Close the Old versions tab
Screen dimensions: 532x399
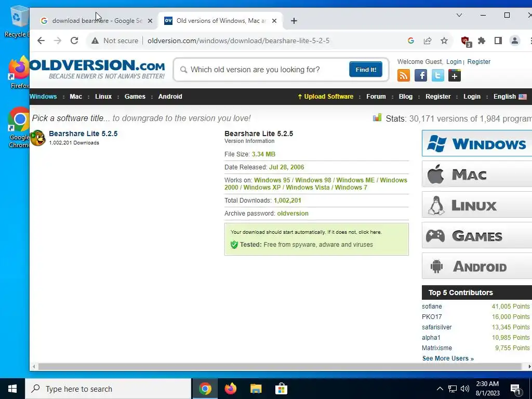[x=274, y=21]
